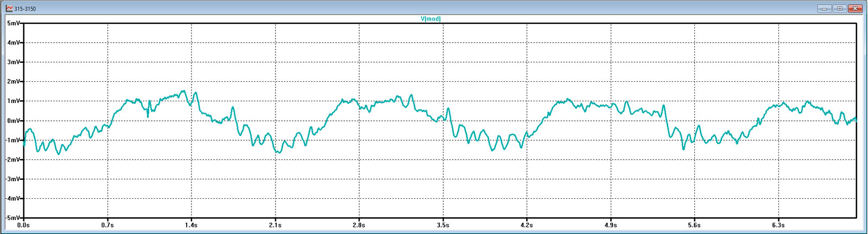Screen dimensions: 868x234
Task: Click the -3mV vertical axis label
Action: tap(12, 179)
